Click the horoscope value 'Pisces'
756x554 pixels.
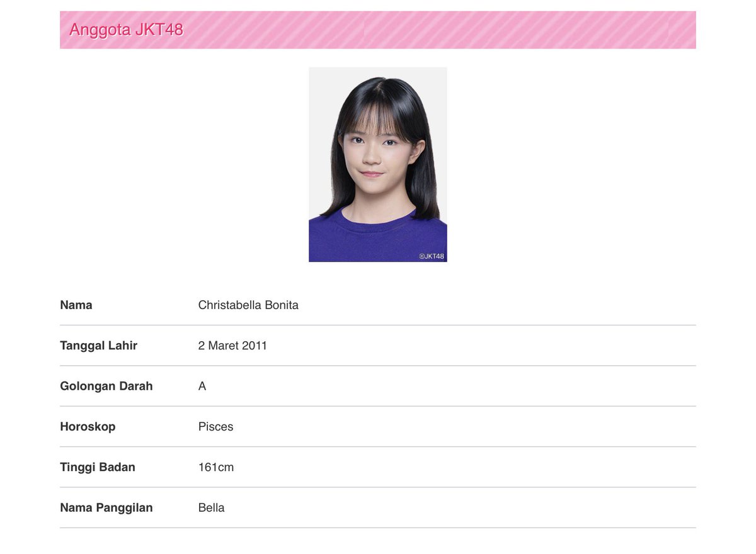coord(215,426)
